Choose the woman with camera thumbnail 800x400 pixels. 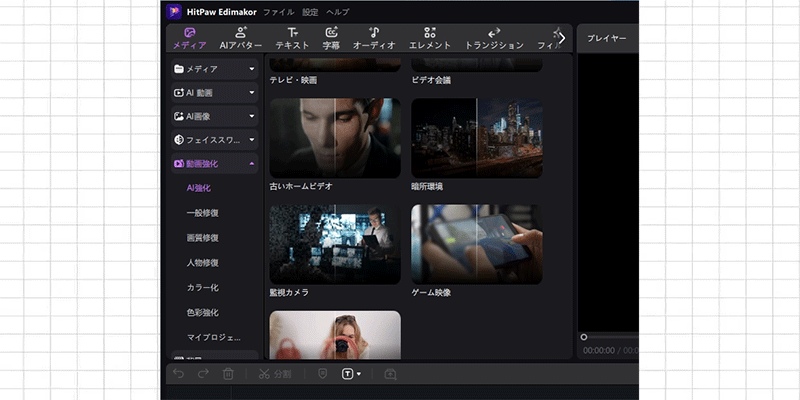(335, 335)
